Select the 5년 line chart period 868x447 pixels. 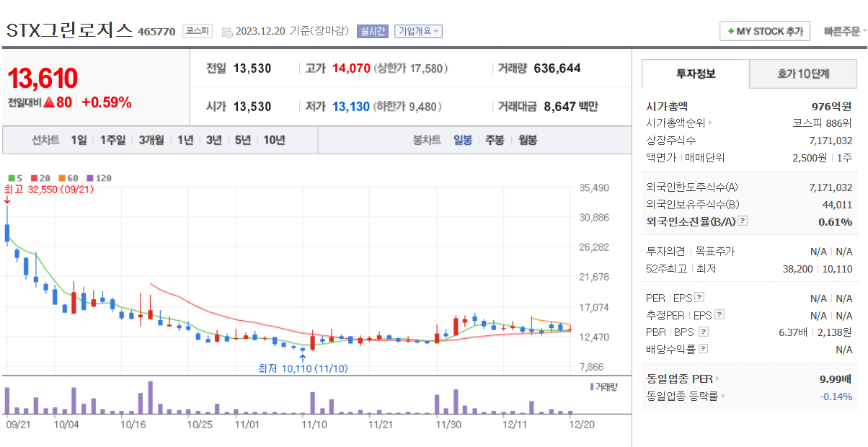pyautogui.click(x=242, y=140)
